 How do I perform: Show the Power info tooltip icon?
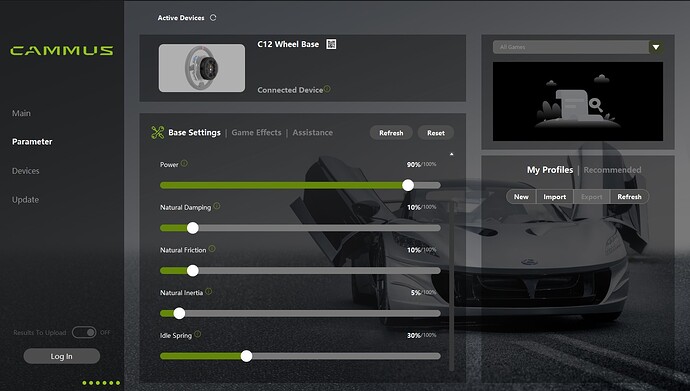point(184,163)
